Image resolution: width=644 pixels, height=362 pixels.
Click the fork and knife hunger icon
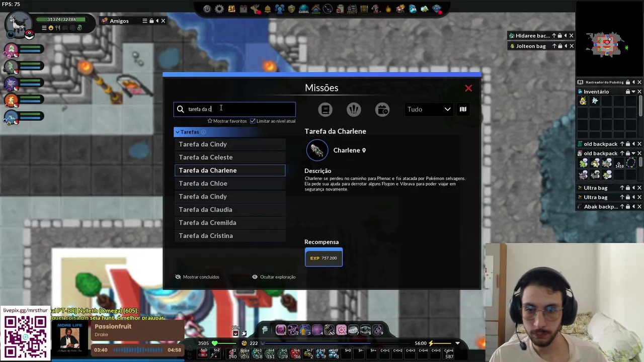click(x=58, y=28)
